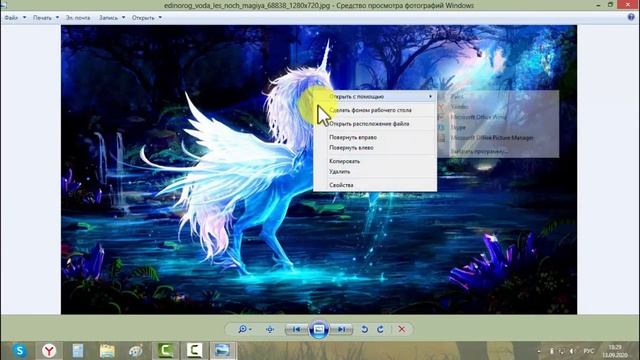Open 'Свойства' from context menu
The height and width of the screenshot is (360, 640).
tap(375, 185)
